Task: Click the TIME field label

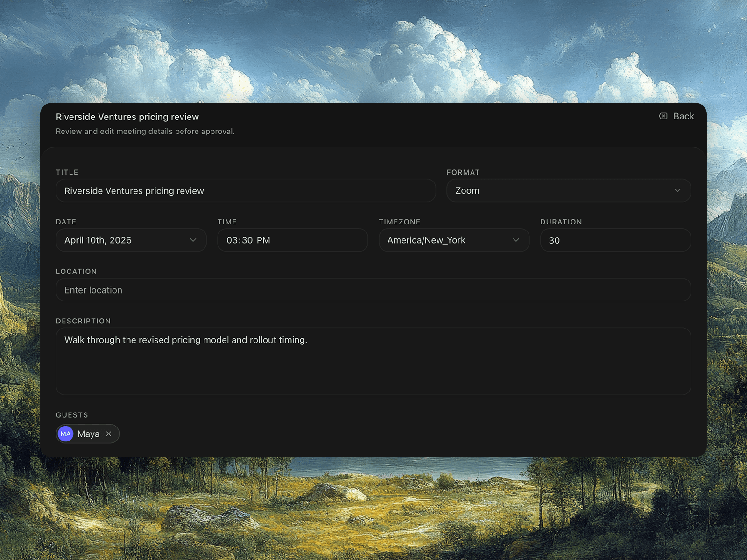Action: click(227, 222)
